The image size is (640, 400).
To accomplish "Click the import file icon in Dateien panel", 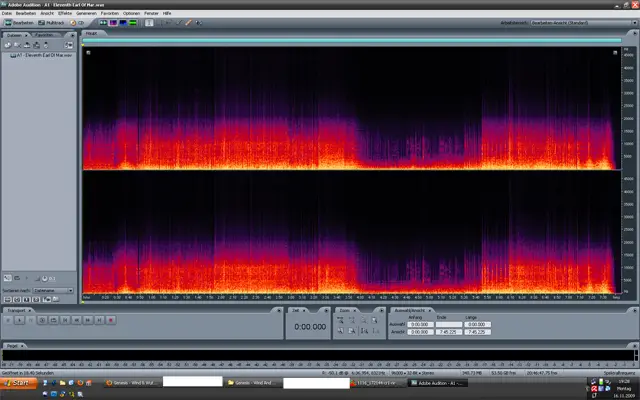I will (x=7, y=45).
